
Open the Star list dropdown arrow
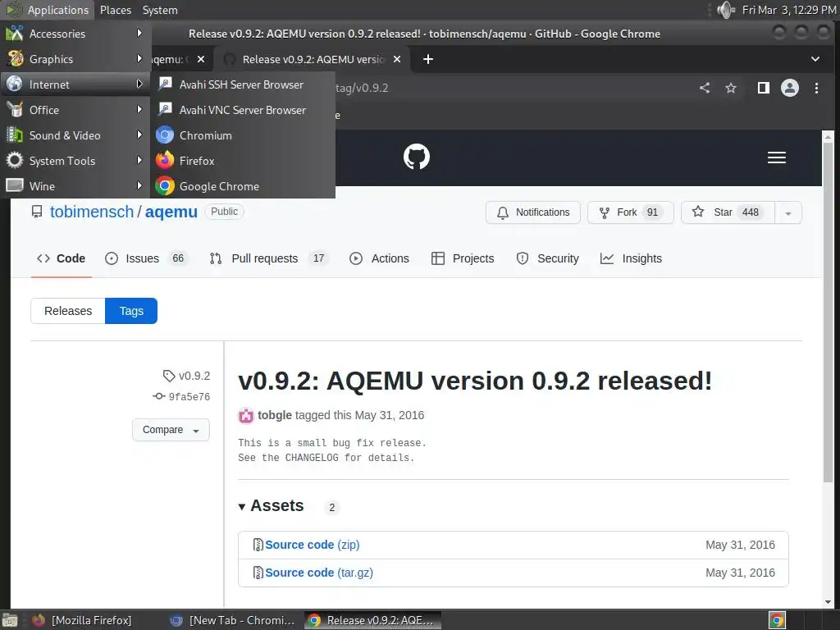tap(788, 212)
